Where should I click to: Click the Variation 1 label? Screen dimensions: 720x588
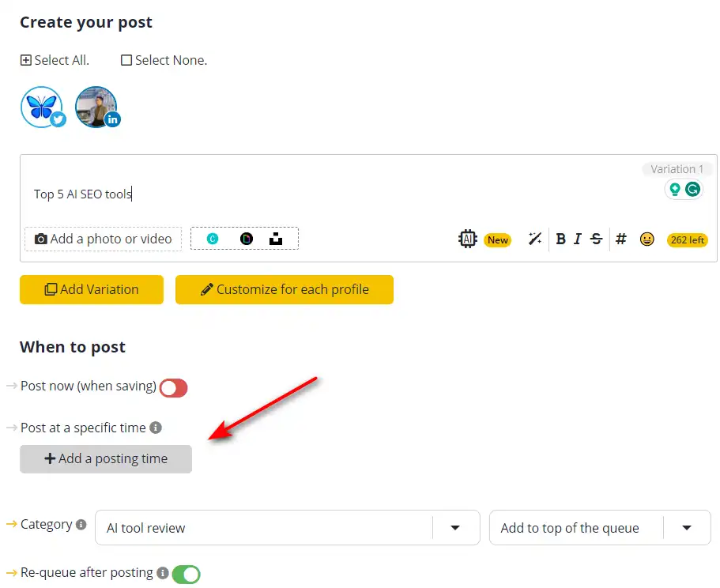677,169
